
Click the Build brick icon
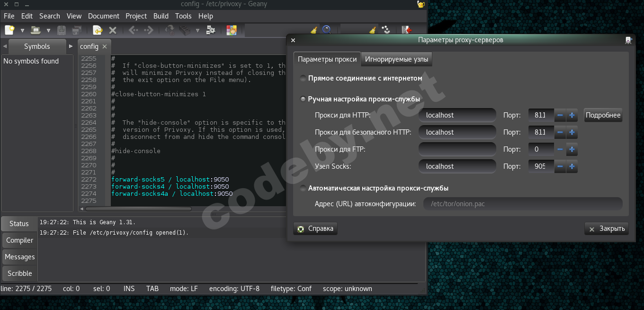[x=184, y=30]
